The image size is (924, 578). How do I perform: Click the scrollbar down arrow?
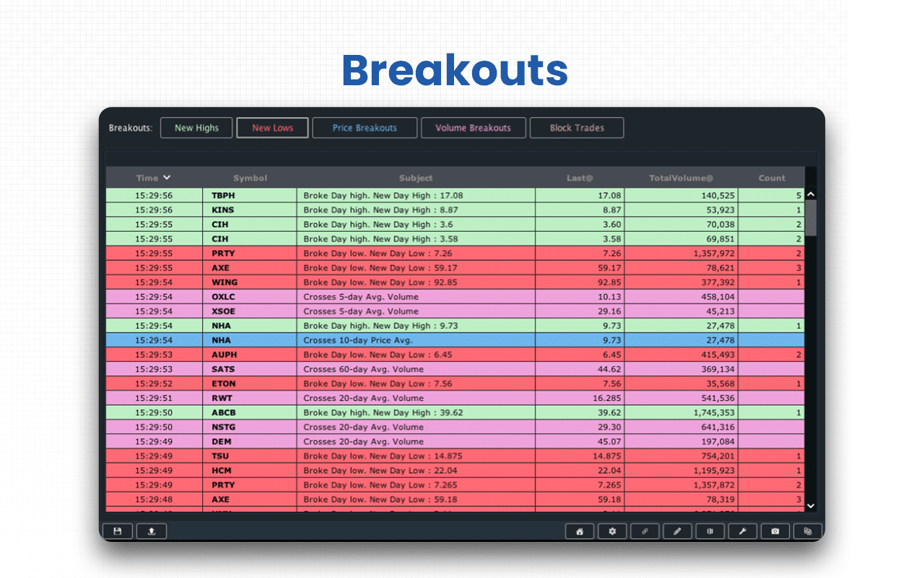click(811, 506)
